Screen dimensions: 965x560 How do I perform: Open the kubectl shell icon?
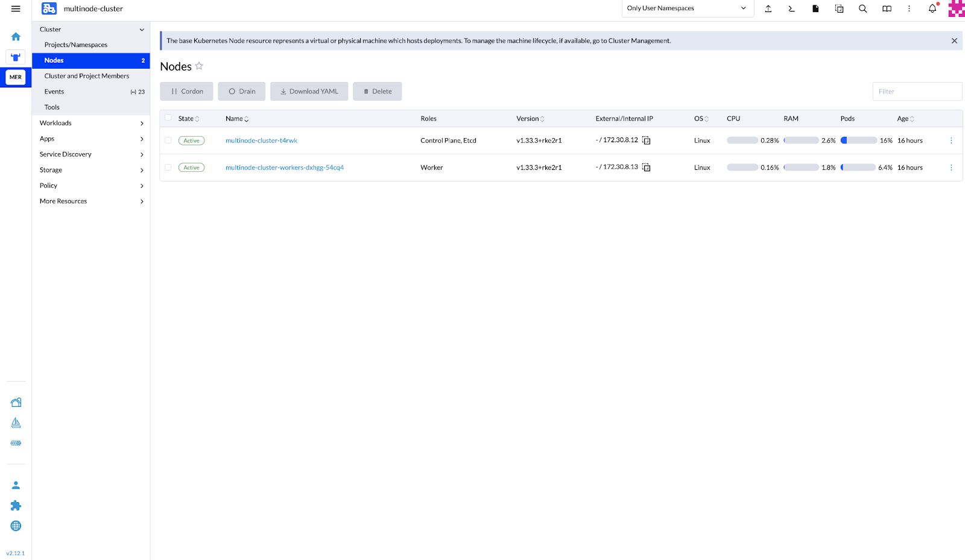pos(791,8)
